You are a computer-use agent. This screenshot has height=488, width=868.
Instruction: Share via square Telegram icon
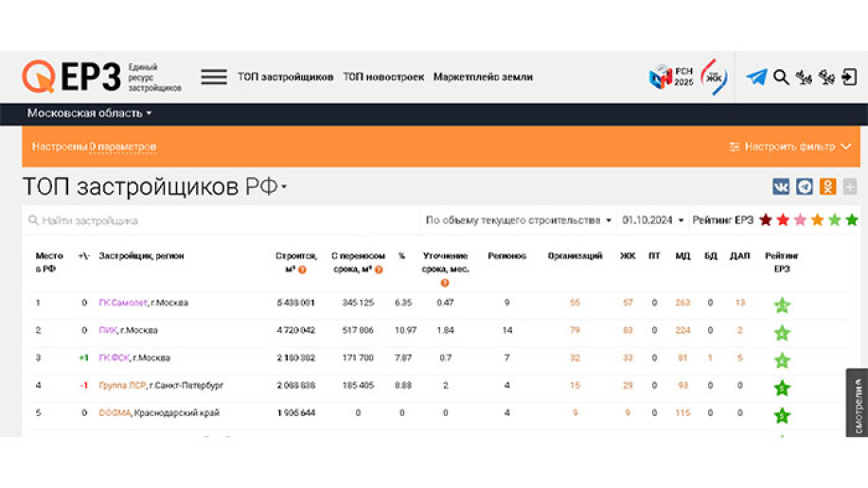click(x=805, y=186)
